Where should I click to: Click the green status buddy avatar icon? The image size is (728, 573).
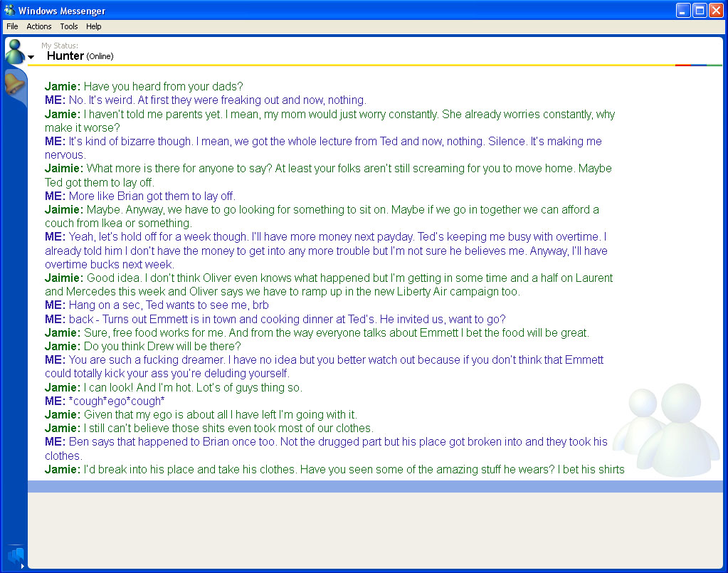pos(14,51)
